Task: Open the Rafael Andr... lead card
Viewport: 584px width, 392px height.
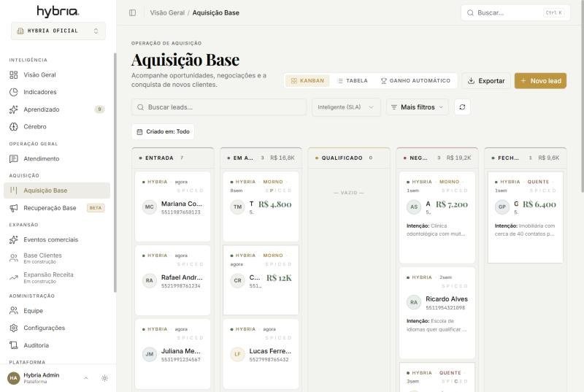Action: point(173,280)
